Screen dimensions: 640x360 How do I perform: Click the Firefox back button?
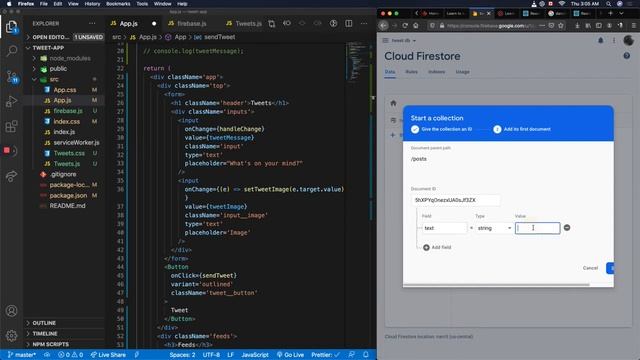383,25
